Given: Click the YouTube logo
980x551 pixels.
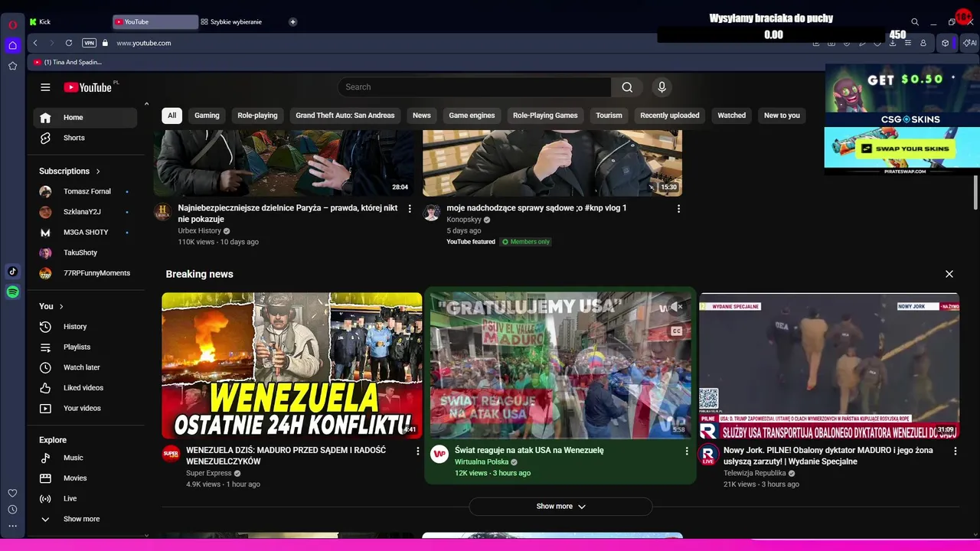Looking at the screenshot, I should [88, 87].
